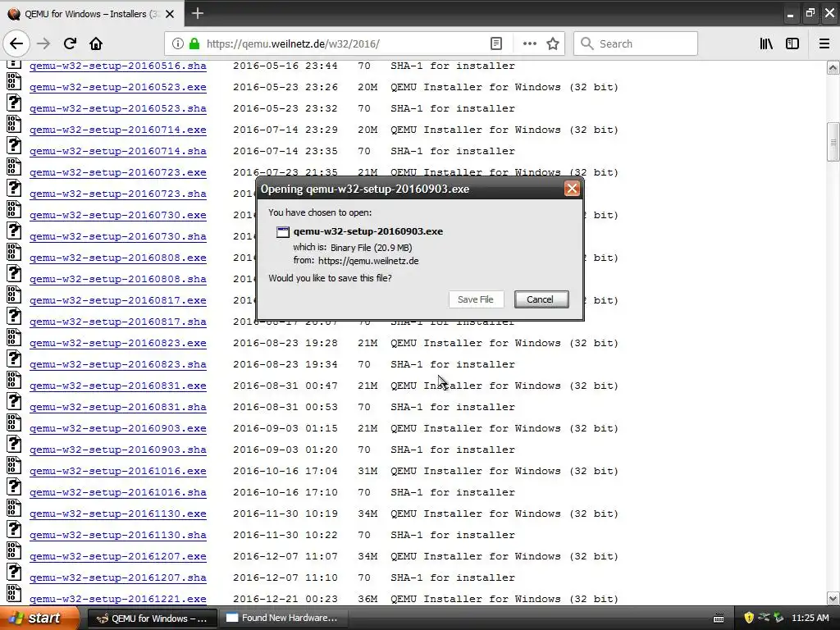Click the green padlock security icon
Screen dimensions: 840x630
[x=194, y=44]
